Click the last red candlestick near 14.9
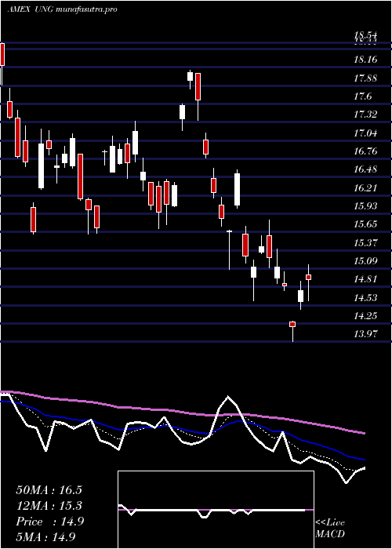The height and width of the screenshot is (549, 392). point(308,277)
